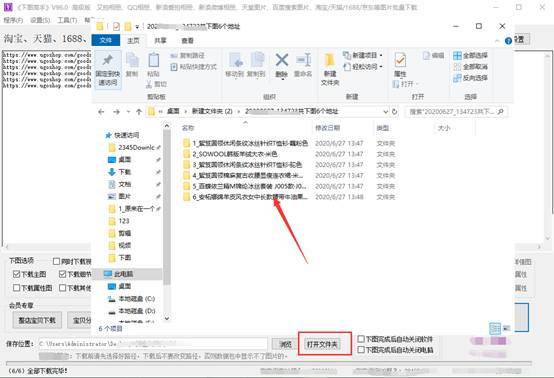Screen dimensions: 554x378
Task: Open recent locations dropdown arrow
Action: [128, 112]
